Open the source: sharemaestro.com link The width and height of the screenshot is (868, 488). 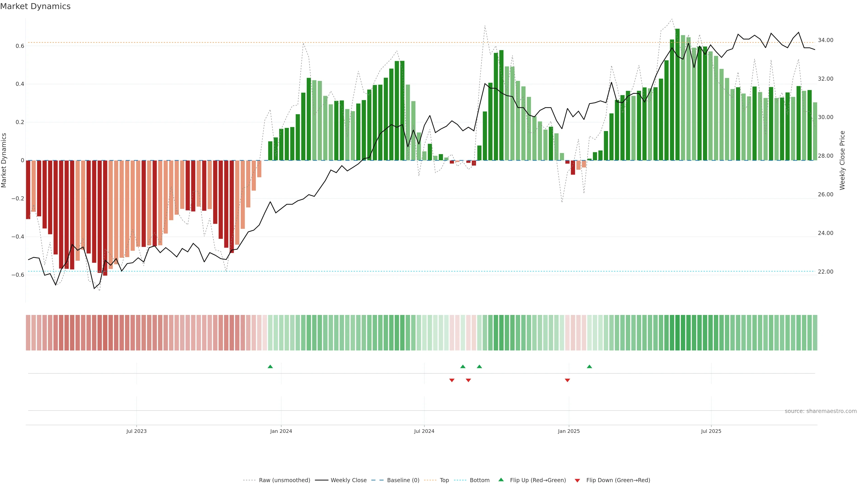point(821,411)
